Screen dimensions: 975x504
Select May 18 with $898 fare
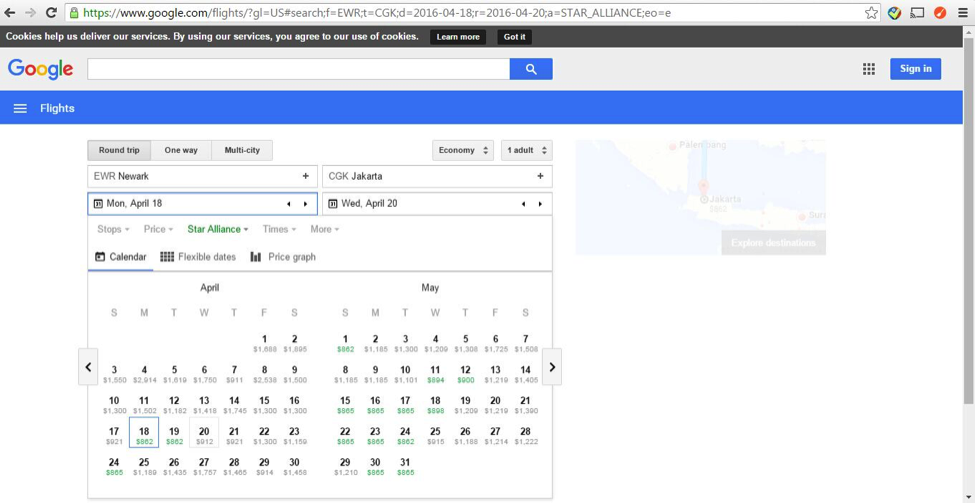(435, 404)
